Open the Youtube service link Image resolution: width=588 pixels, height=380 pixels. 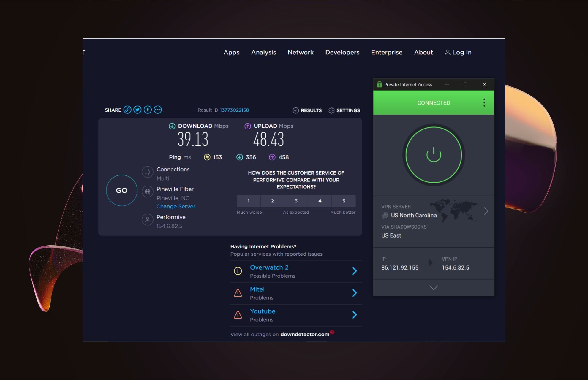pyautogui.click(x=263, y=311)
